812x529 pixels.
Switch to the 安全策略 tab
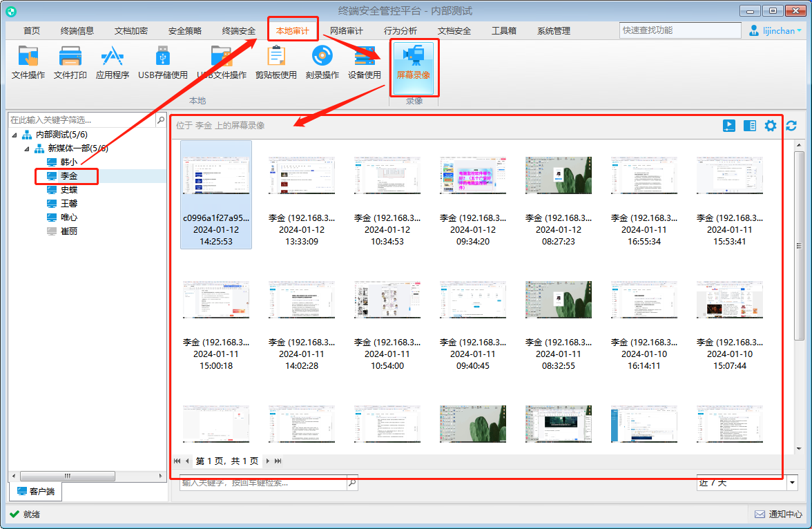coord(185,30)
